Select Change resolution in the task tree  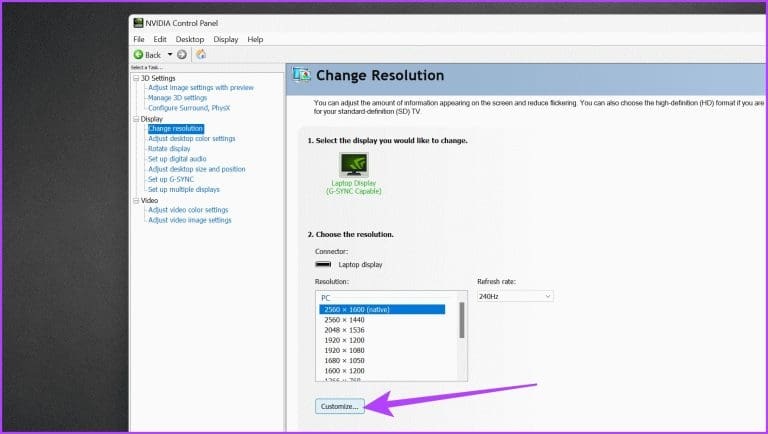click(x=176, y=128)
